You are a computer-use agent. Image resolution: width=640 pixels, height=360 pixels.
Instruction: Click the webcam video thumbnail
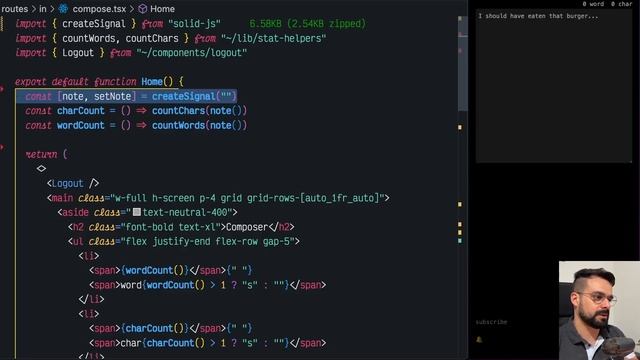coord(599,311)
